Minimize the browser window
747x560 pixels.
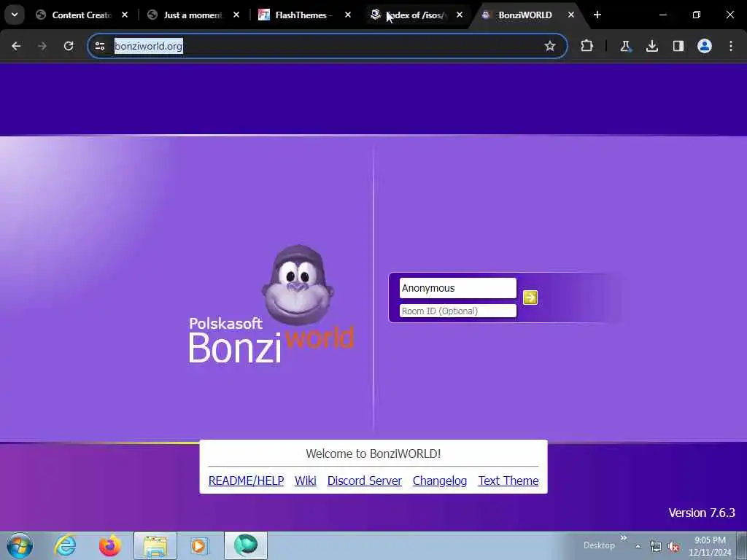point(662,15)
